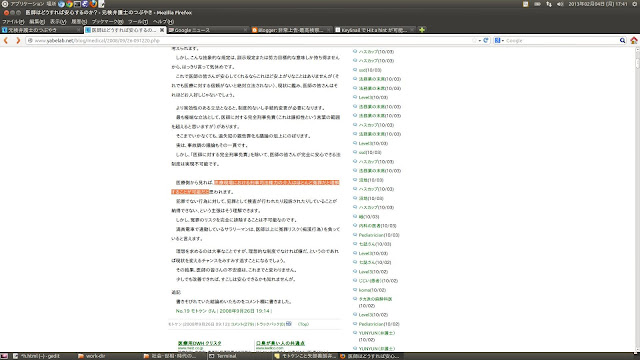Screen dimensions: 640x360
Task: Open the URL history dropdown arrow
Action: (480, 41)
